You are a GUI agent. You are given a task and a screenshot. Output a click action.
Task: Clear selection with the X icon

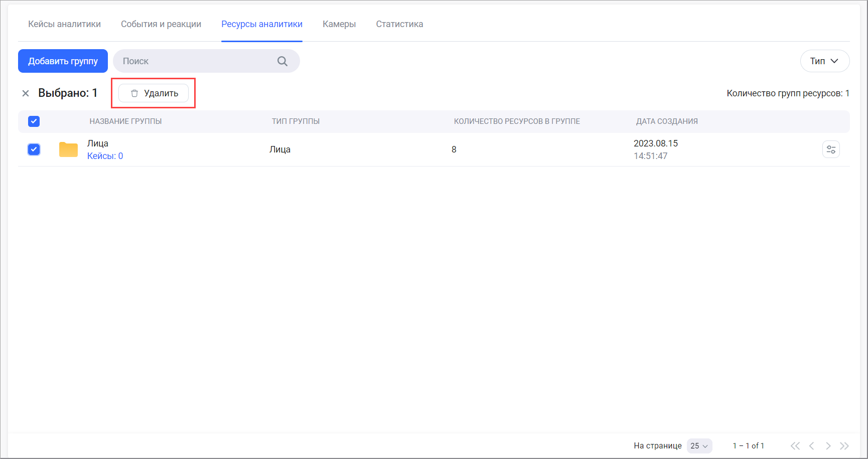pos(26,93)
